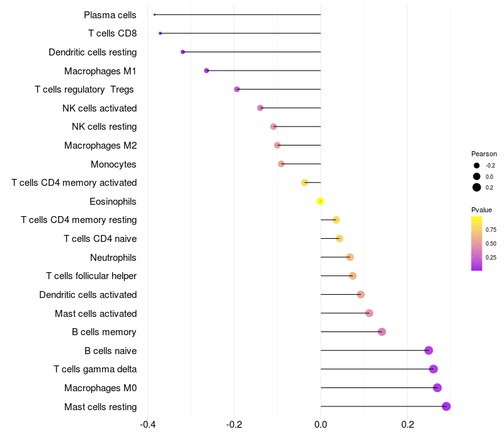Select the Monocytes axis label

(113, 164)
